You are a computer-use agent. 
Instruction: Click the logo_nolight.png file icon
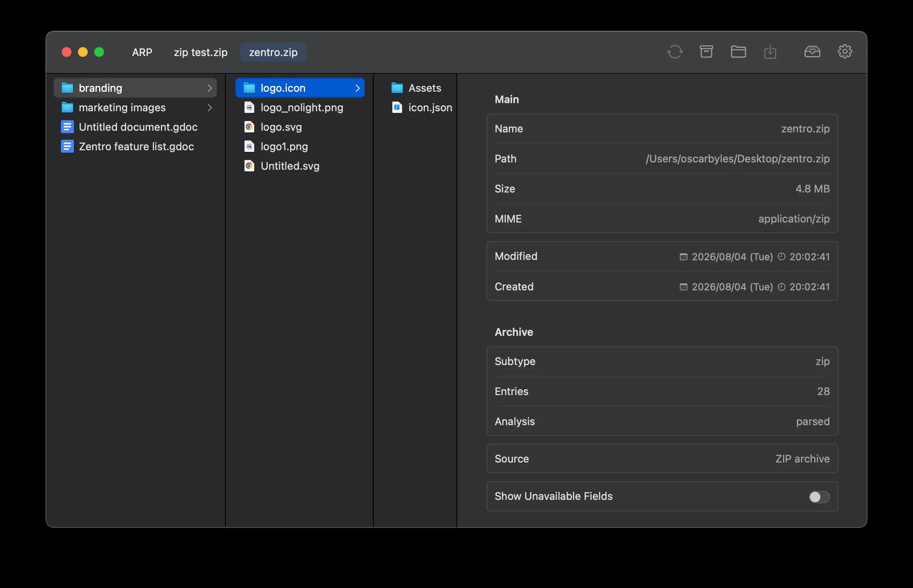point(249,107)
